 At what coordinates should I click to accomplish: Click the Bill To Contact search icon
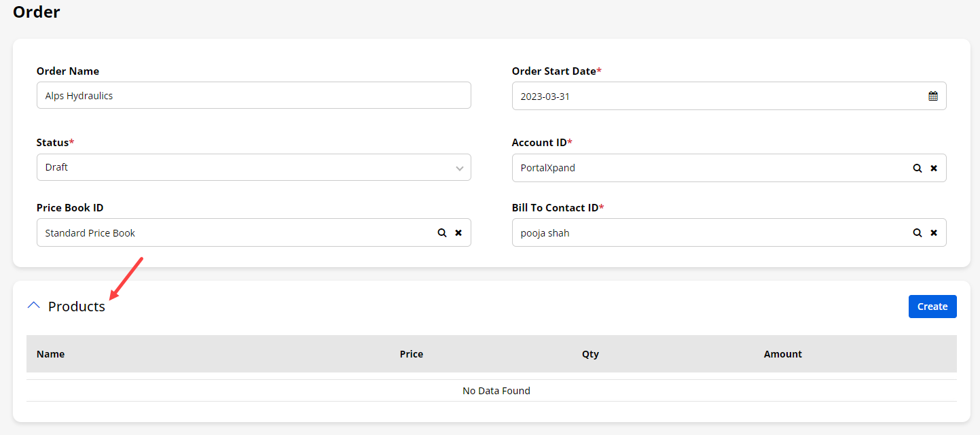coord(917,232)
